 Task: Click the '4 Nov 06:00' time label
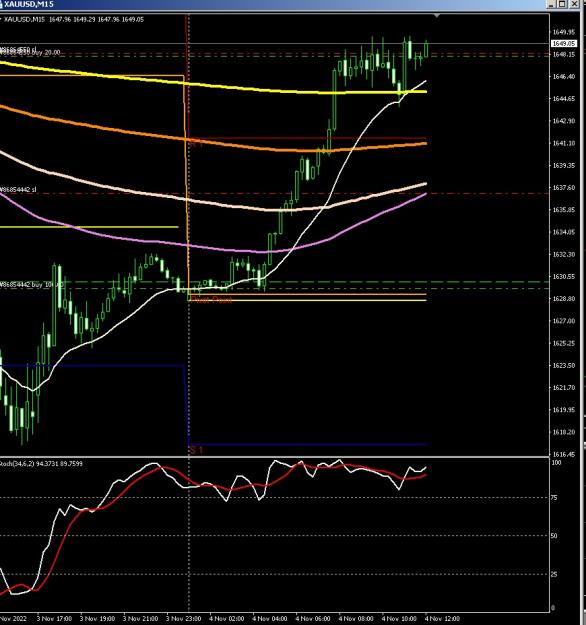tap(313, 619)
